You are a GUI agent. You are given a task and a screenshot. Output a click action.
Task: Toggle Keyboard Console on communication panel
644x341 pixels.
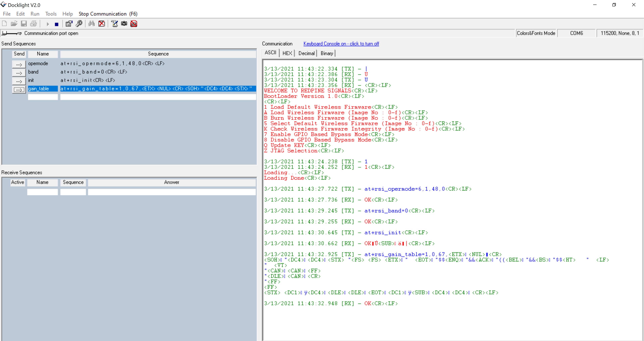[341, 43]
